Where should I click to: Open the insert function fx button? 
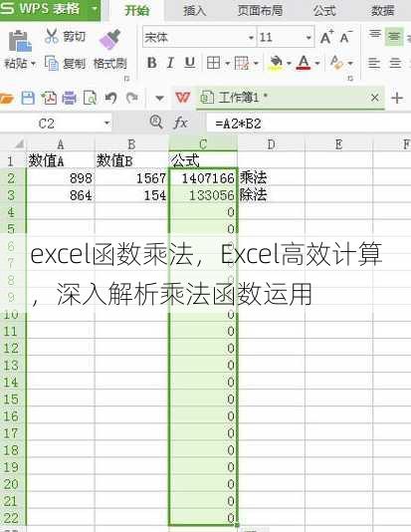[x=180, y=123]
